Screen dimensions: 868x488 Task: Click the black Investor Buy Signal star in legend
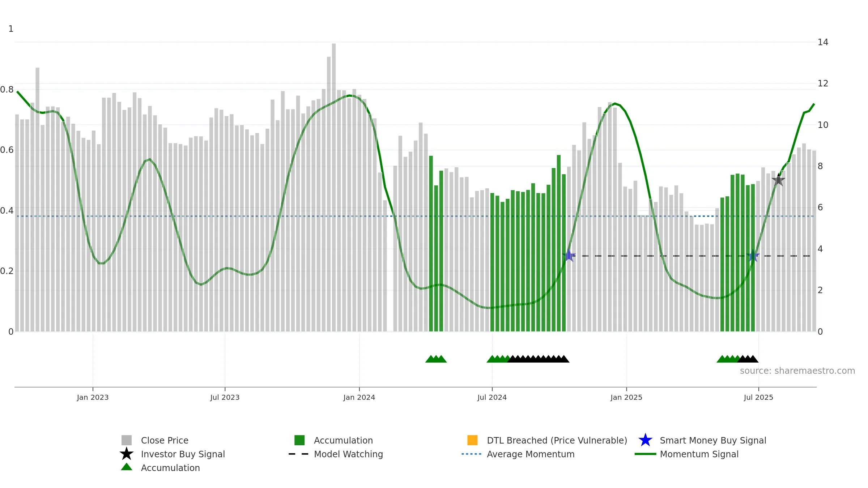[127, 454]
